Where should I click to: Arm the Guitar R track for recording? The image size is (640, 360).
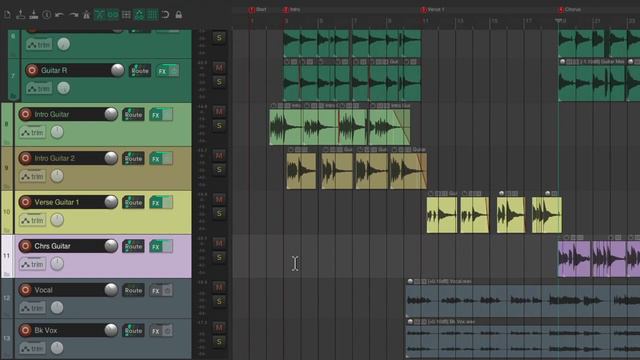(x=32, y=70)
